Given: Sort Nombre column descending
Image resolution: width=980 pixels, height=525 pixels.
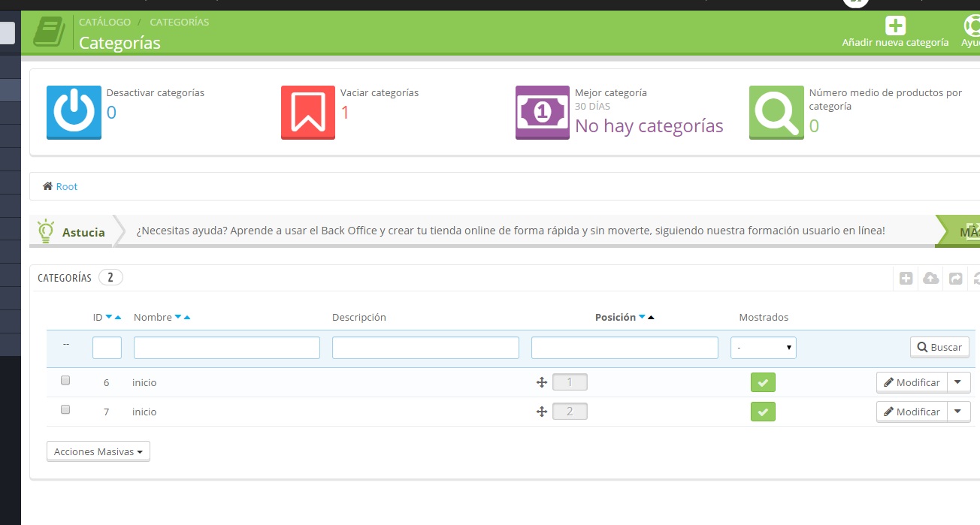Looking at the screenshot, I should point(178,317).
